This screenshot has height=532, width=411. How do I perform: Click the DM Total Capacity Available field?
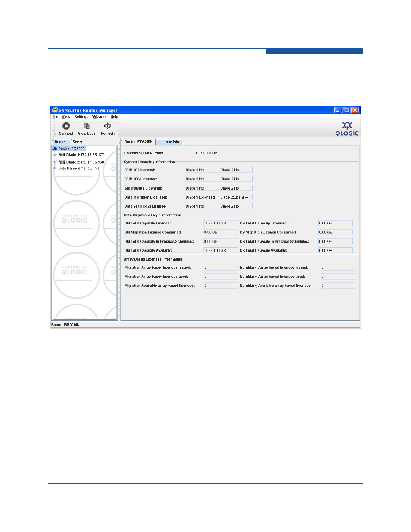point(221,250)
